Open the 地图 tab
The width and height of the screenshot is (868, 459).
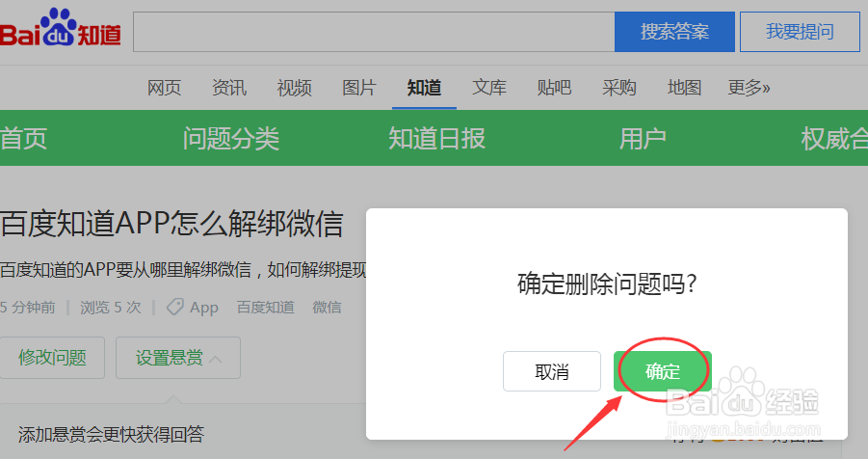pos(685,88)
